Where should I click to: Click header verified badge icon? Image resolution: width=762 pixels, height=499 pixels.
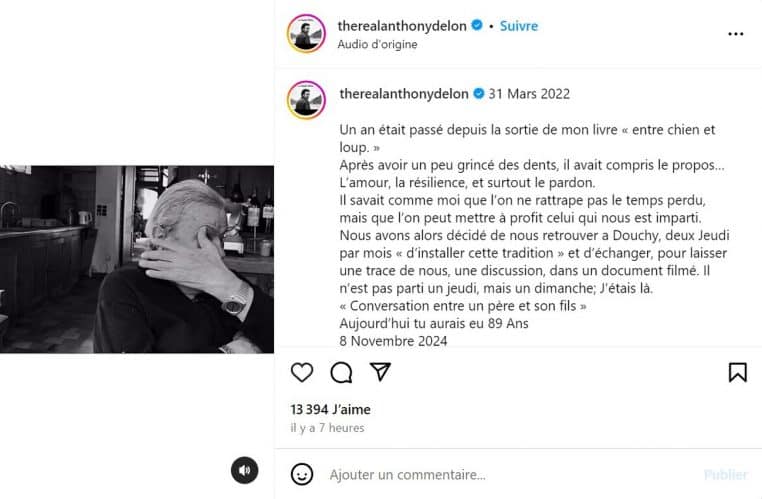(477, 25)
